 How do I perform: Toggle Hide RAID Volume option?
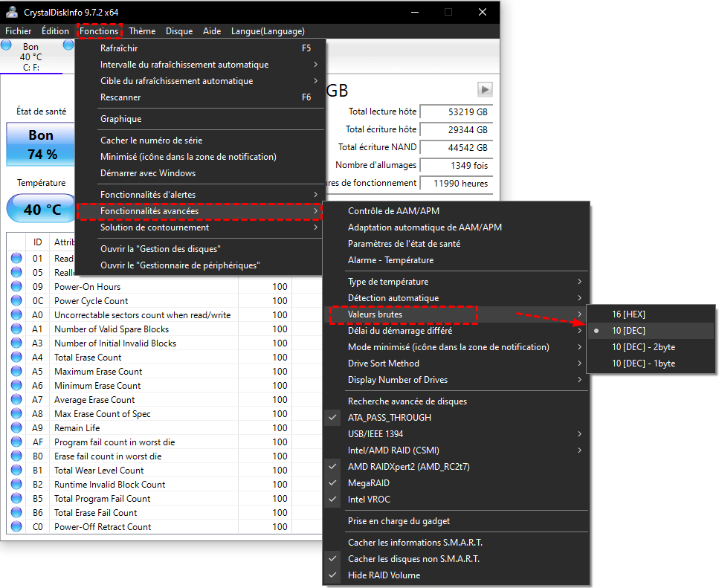point(457,575)
